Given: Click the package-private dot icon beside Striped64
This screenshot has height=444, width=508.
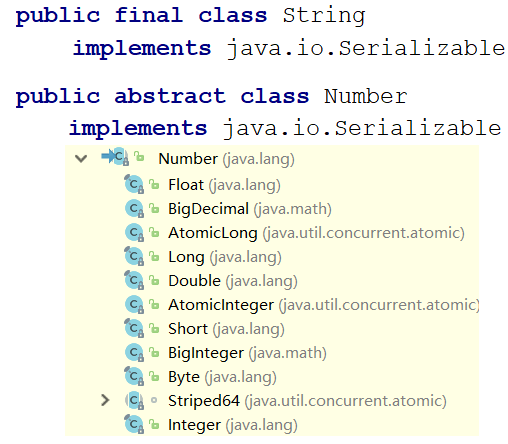Looking at the screenshot, I should pyautogui.click(x=154, y=400).
